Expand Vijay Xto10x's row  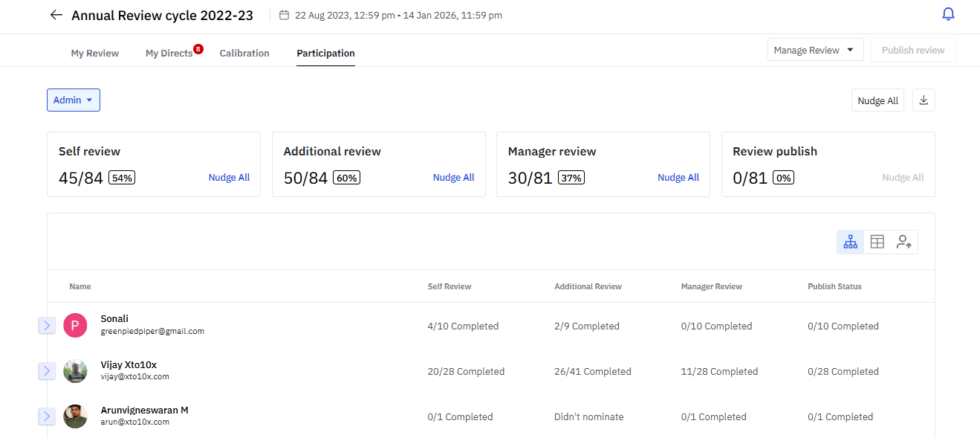tap(47, 370)
